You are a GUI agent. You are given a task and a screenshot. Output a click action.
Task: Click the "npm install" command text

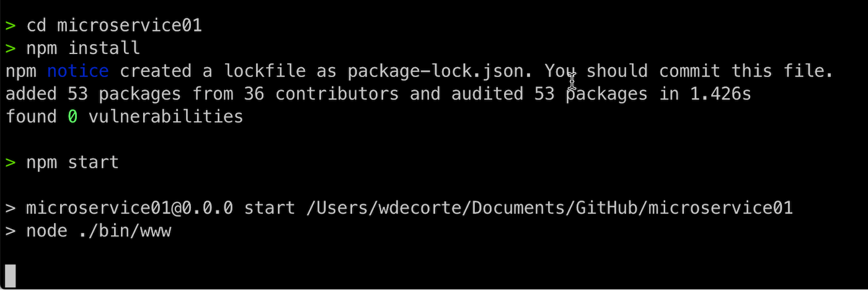(83, 48)
